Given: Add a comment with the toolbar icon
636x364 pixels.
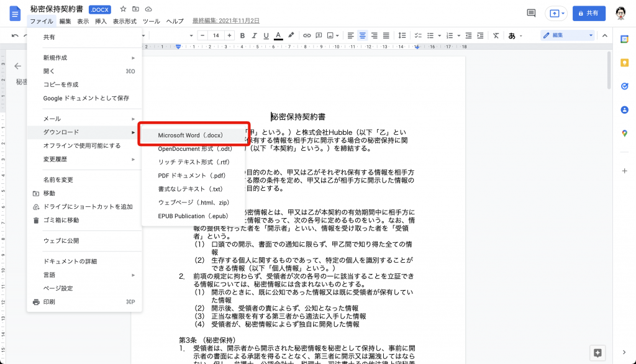Looking at the screenshot, I should coord(319,35).
